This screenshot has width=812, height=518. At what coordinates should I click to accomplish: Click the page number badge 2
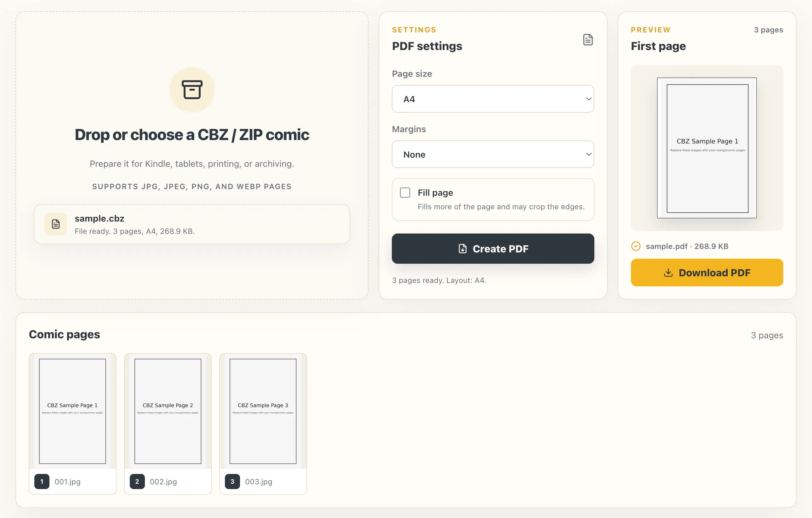click(137, 481)
